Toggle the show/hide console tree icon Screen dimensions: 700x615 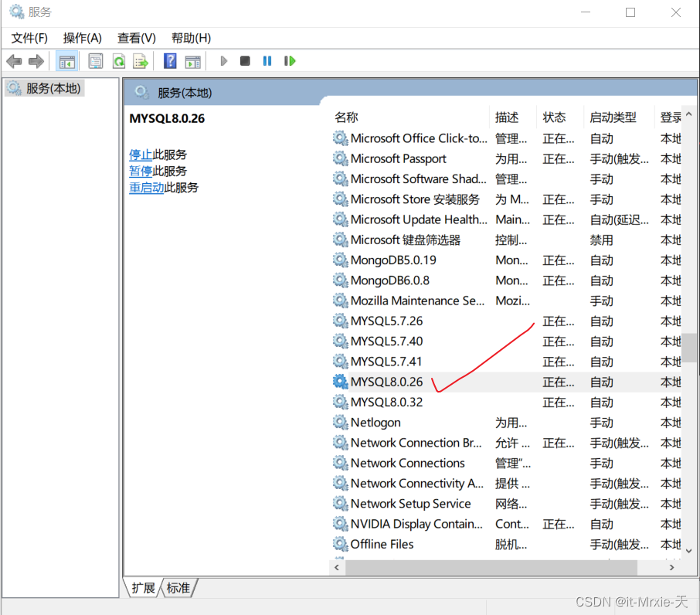(x=67, y=61)
